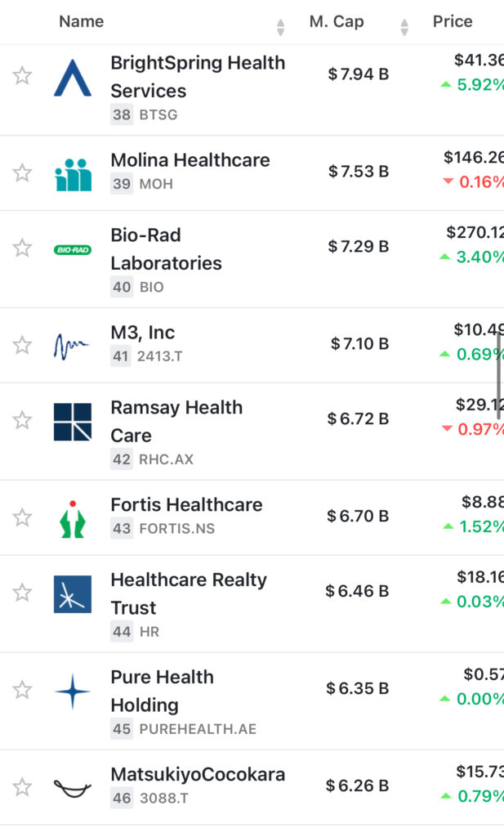This screenshot has width=504, height=837.
Task: Favorite BrightSpring Health Services with star
Action: point(22,76)
